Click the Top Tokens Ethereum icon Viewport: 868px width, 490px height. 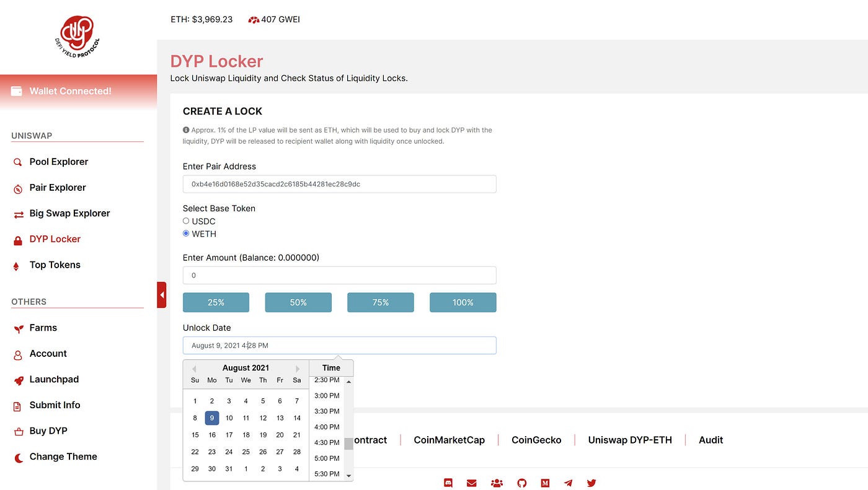pyautogui.click(x=16, y=266)
